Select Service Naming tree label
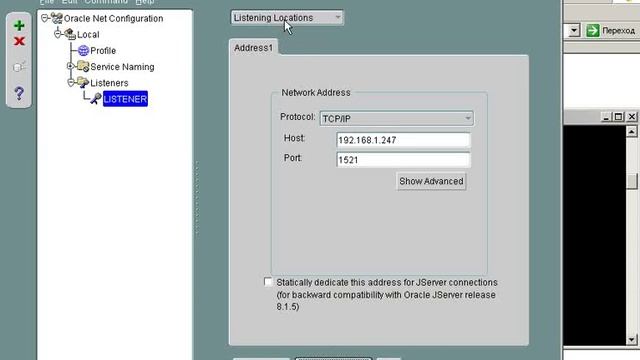Screen dimensions: 640x360 [122, 67]
